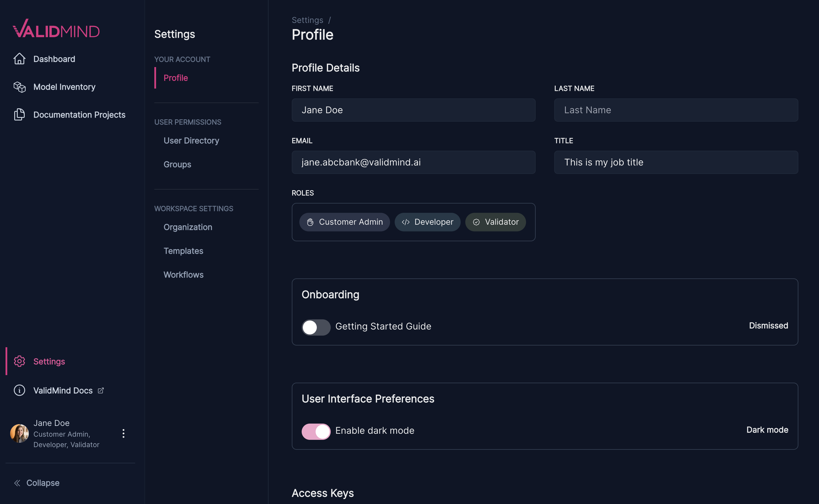Enable the Getting Started Guide toggle
Viewport: 819px width, 504px height.
coord(316,327)
